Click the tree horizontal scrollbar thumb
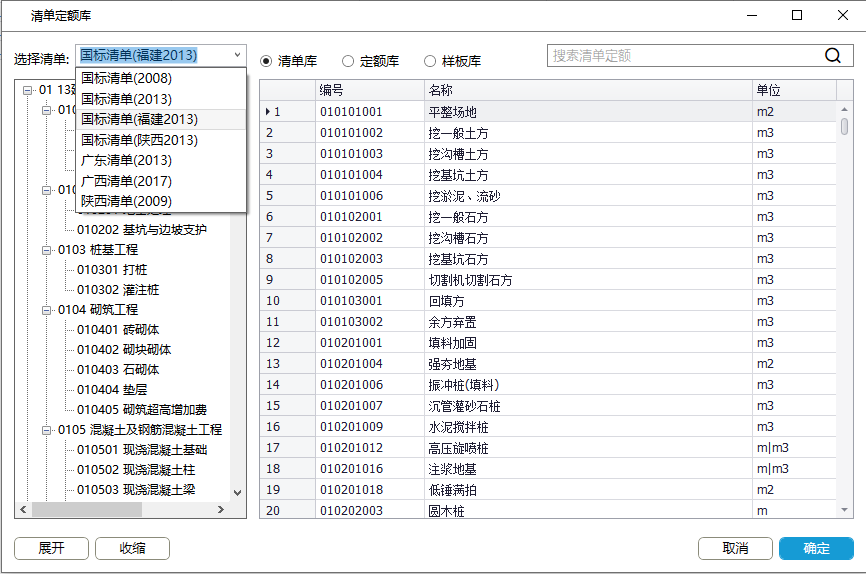Screen dimensions: 866x574 point(87,509)
